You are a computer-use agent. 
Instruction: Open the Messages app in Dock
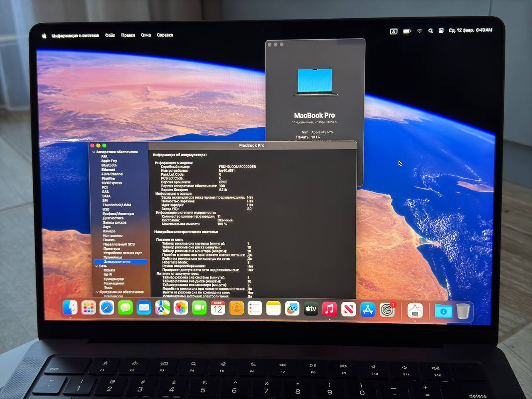click(125, 308)
